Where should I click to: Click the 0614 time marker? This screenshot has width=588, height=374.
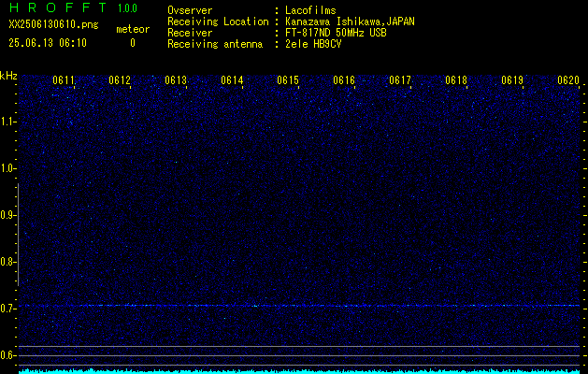pos(232,80)
